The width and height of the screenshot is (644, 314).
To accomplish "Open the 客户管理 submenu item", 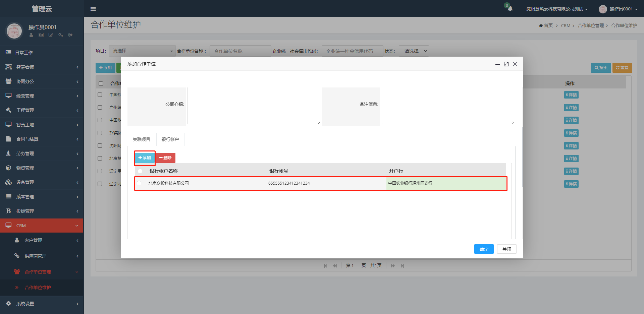I will tap(42, 240).
